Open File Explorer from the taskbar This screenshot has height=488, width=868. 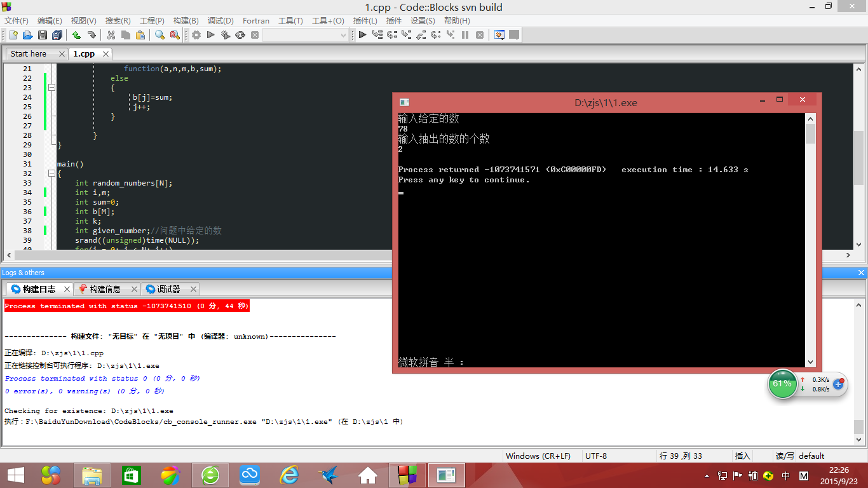[x=92, y=475]
